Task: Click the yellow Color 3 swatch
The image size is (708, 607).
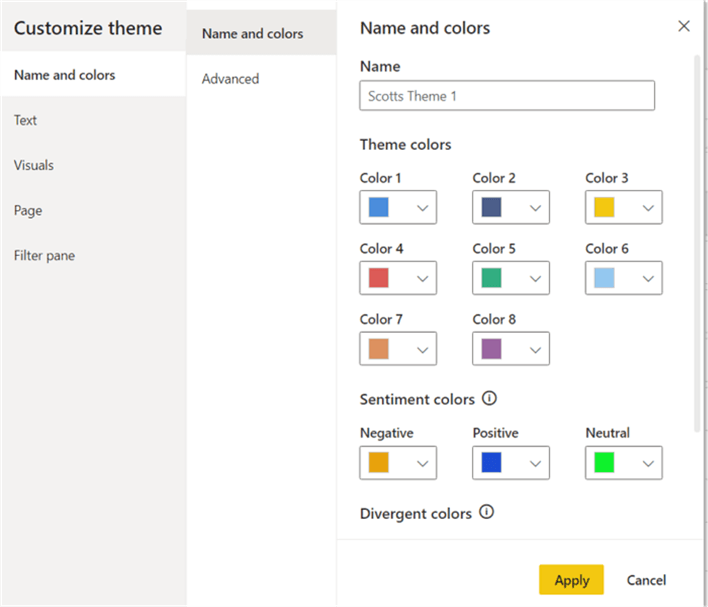Action: (604, 207)
